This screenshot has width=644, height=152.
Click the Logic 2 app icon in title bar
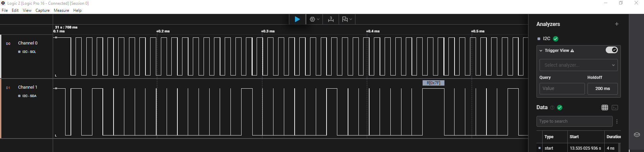pyautogui.click(x=3, y=3)
